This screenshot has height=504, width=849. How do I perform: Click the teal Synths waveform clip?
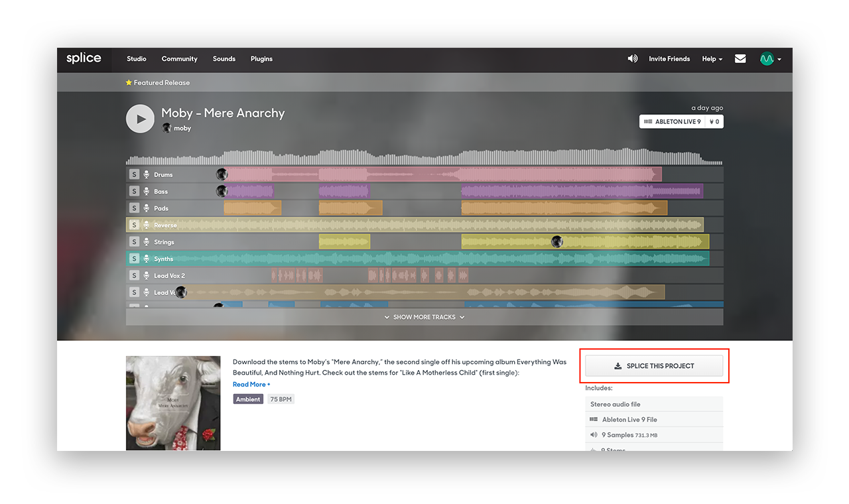(418, 259)
